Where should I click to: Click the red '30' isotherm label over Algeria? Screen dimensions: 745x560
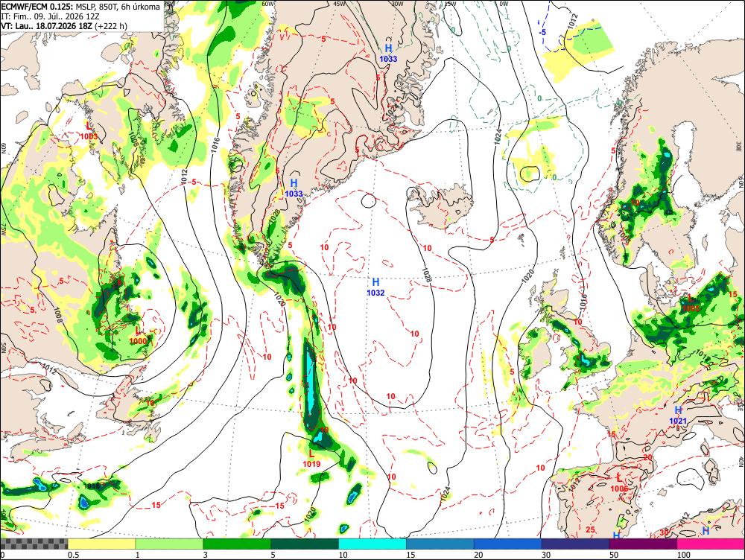[x=665, y=532]
